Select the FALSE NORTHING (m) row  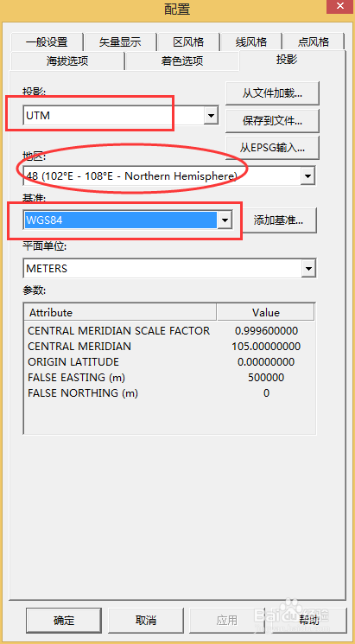(x=169, y=393)
